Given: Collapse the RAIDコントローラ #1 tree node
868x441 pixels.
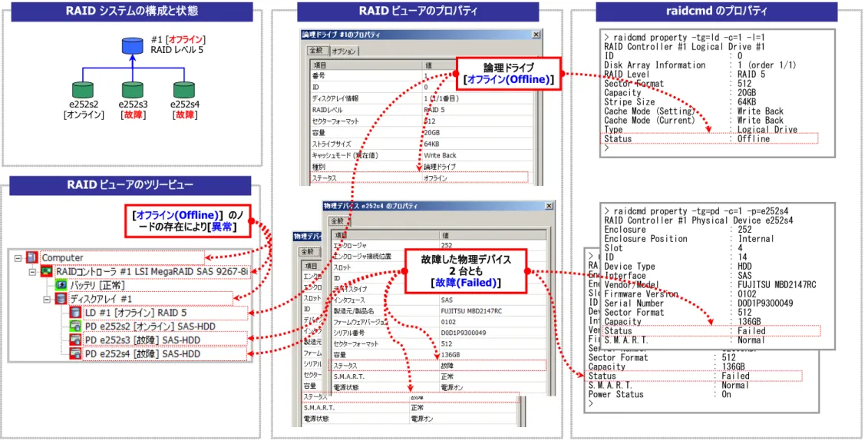Looking at the screenshot, I should 33,272.
